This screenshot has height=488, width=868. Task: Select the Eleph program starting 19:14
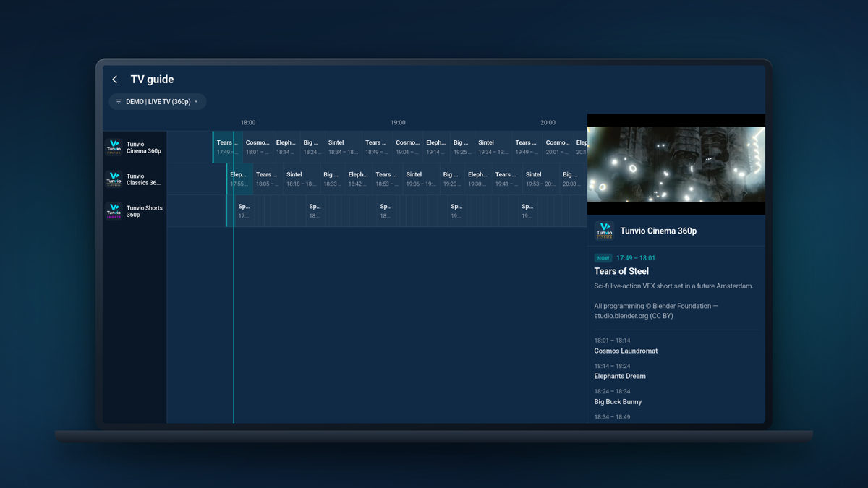[x=436, y=147]
